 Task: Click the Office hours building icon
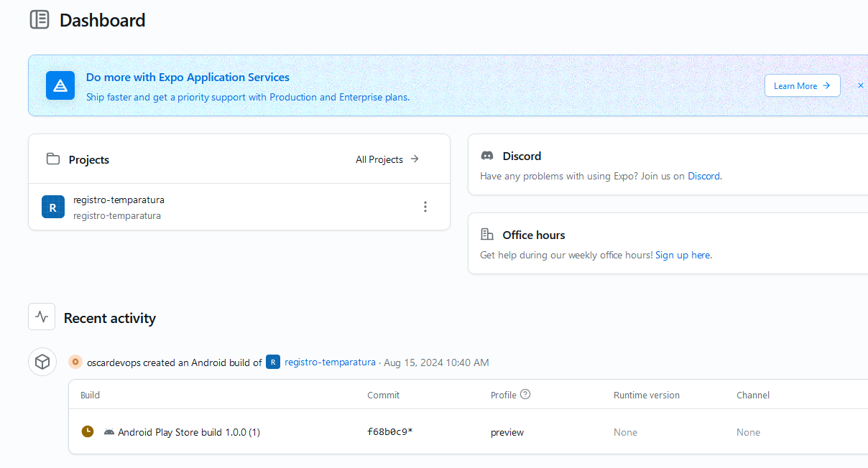pyautogui.click(x=487, y=235)
